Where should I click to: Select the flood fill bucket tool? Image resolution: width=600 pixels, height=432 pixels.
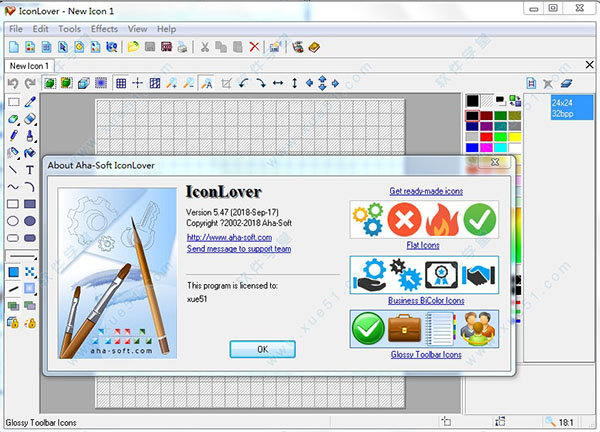30,153
